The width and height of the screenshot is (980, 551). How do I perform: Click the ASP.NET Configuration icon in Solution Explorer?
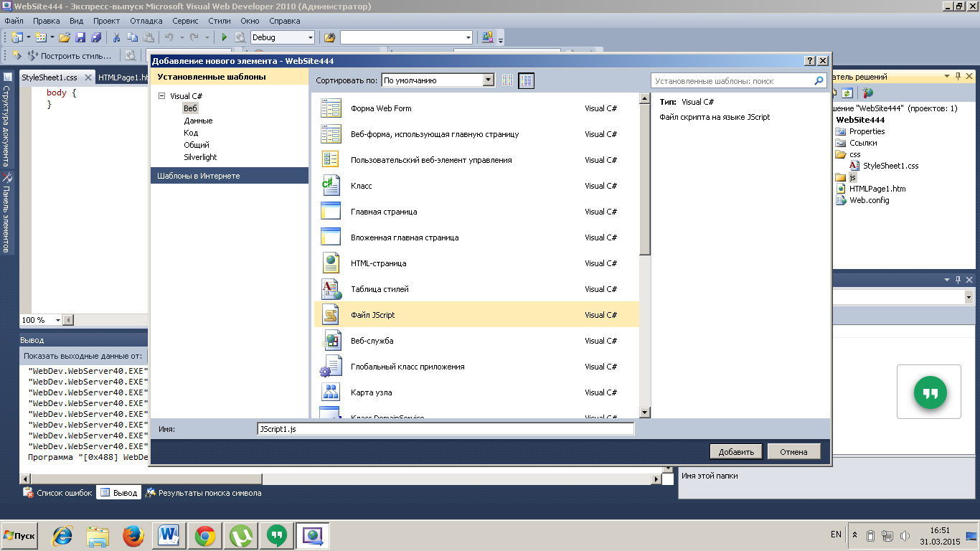[868, 93]
